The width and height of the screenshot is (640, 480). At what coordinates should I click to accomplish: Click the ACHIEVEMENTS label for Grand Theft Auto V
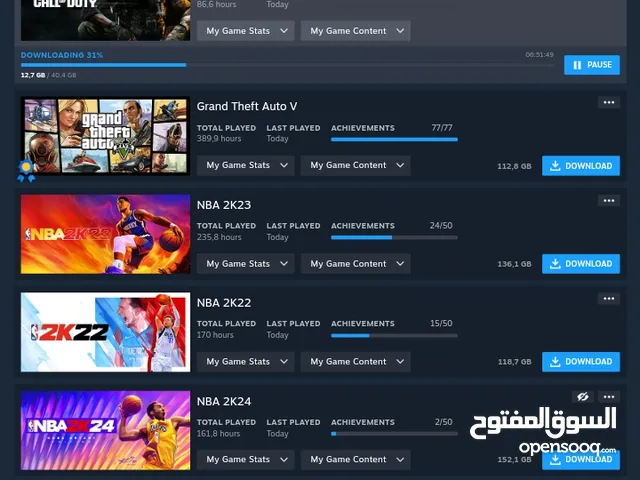362,128
